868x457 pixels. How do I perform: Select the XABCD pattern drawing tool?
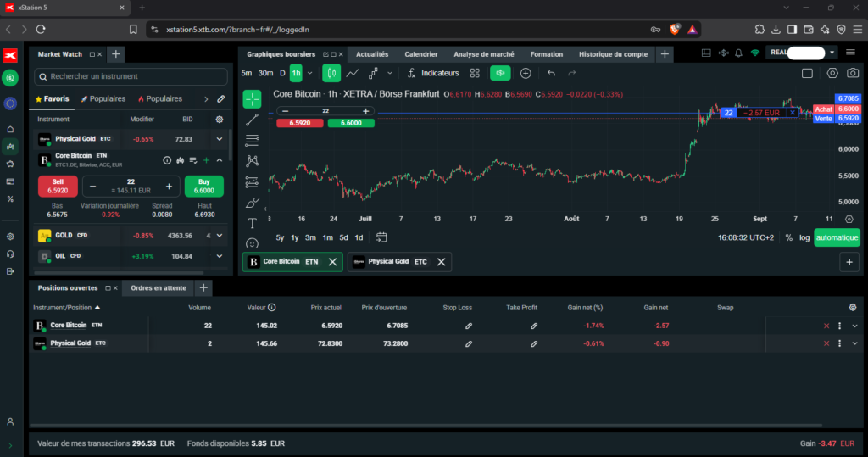coord(252,160)
